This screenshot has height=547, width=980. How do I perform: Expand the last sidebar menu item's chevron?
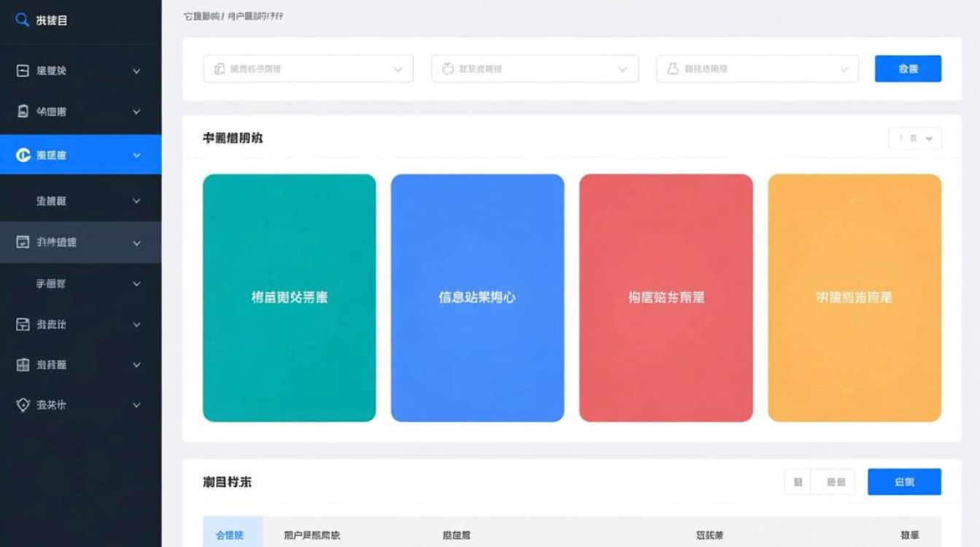(136, 405)
